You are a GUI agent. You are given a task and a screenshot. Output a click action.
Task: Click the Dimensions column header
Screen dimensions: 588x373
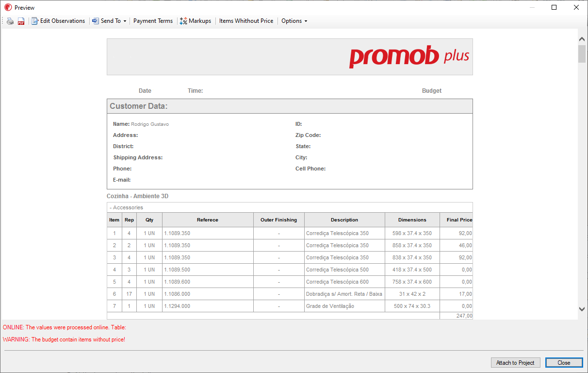click(412, 220)
